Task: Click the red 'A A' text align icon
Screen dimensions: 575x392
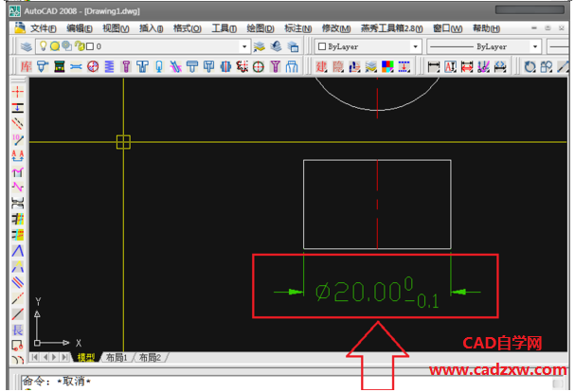Action: [18, 155]
